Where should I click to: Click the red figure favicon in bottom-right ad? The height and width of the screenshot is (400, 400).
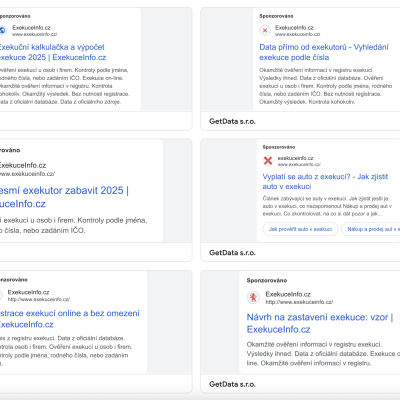point(253,297)
